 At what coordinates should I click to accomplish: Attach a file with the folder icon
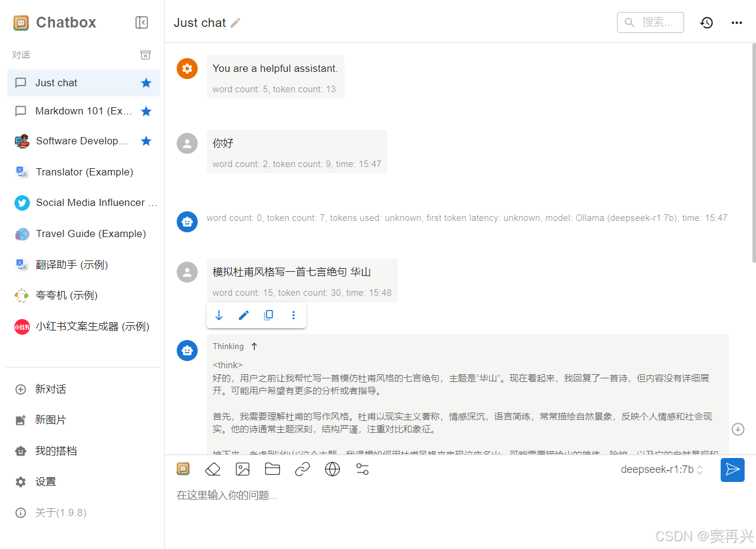tap(273, 469)
